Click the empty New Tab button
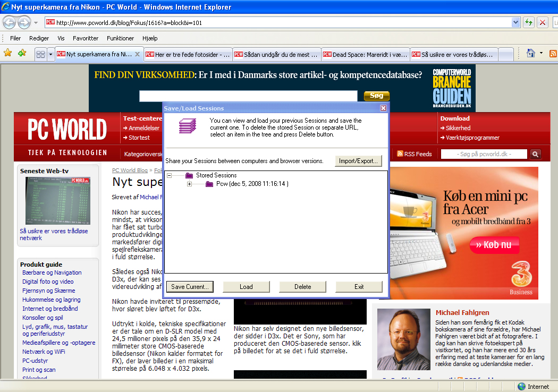 [506, 54]
